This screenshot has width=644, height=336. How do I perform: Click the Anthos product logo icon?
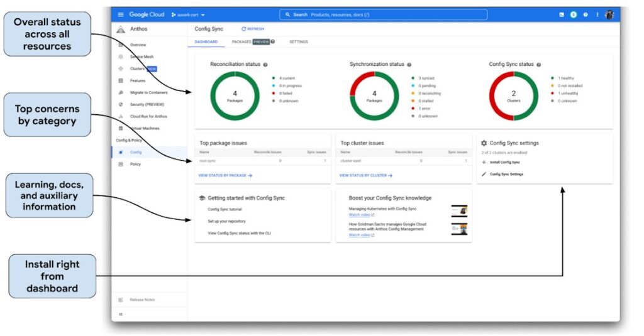tap(120, 29)
